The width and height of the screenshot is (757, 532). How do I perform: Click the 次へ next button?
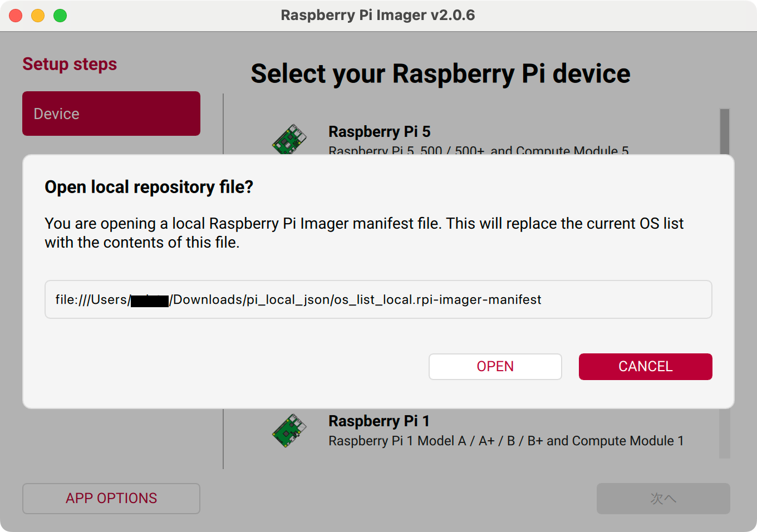[x=663, y=498]
